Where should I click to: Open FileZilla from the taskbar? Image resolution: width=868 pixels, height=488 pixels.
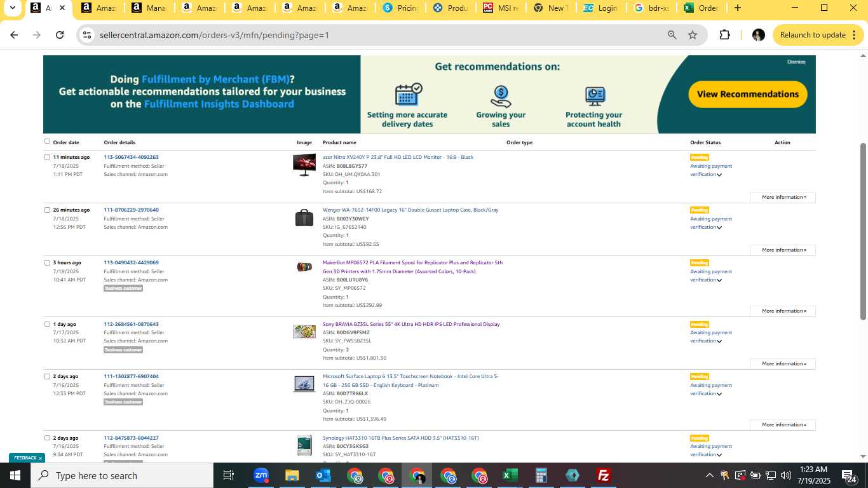(x=603, y=475)
